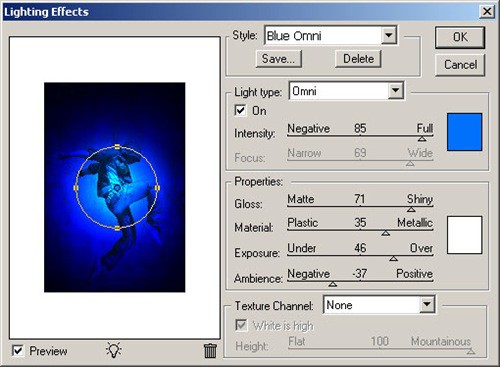The image size is (500, 367).
Task: Click the Full label on Intensity slider
Action: [425, 128]
